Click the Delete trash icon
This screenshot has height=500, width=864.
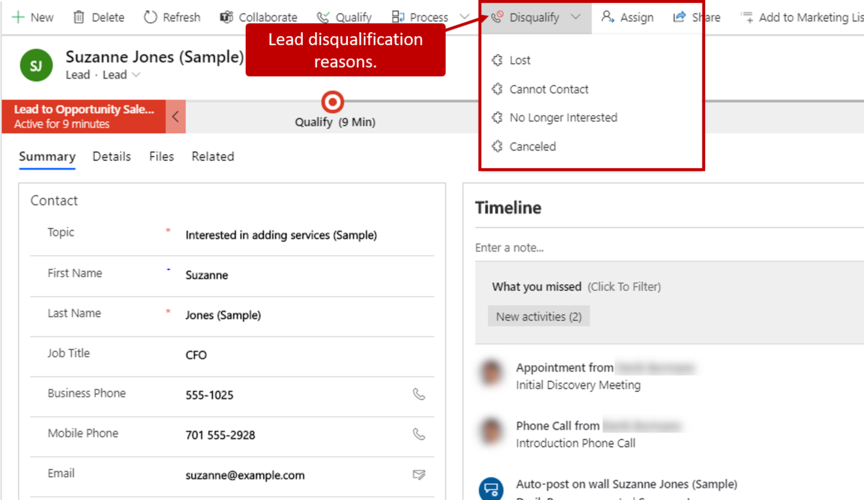pos(81,17)
